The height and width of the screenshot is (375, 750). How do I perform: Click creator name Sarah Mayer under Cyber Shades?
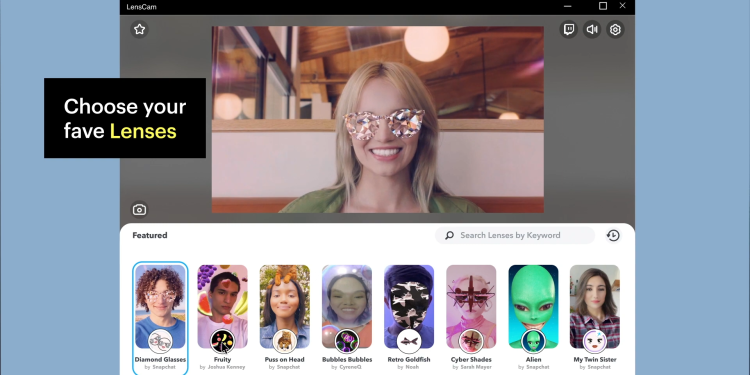click(x=475, y=367)
